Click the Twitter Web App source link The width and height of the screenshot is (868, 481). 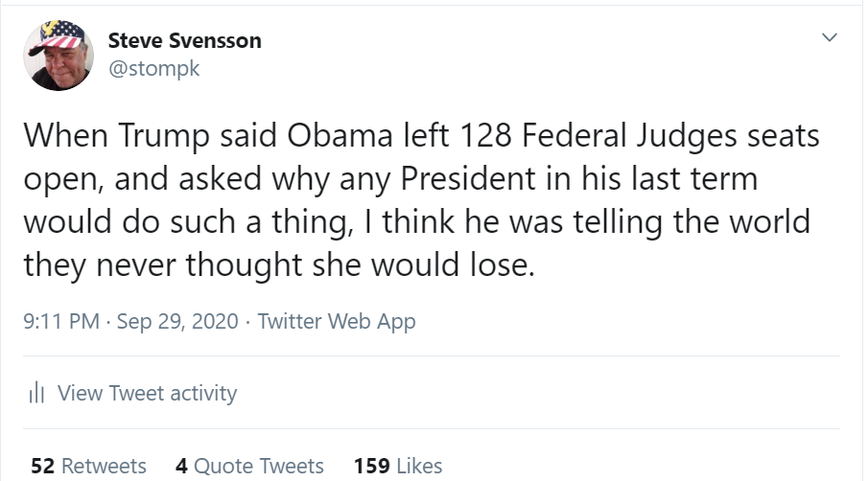(x=337, y=321)
